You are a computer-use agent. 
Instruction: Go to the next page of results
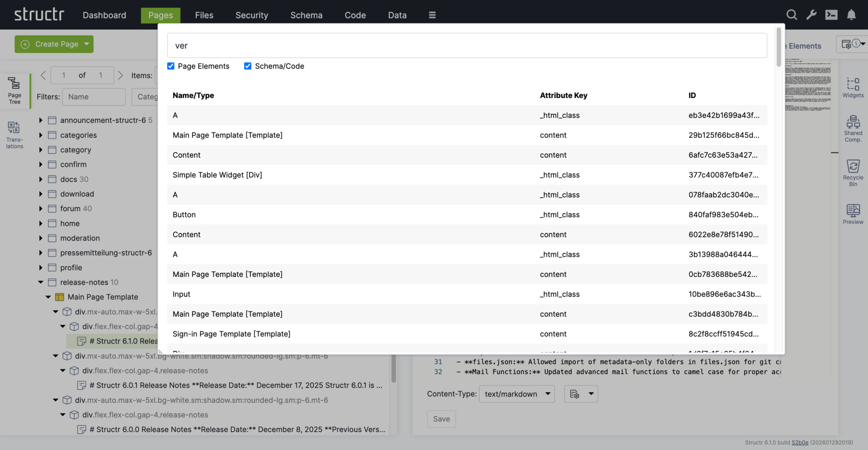click(120, 75)
